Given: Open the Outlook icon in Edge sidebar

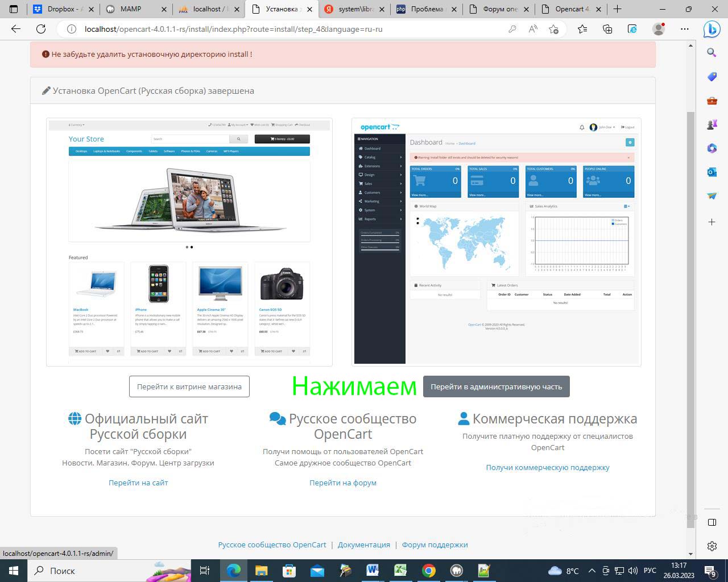Looking at the screenshot, I should [x=712, y=172].
